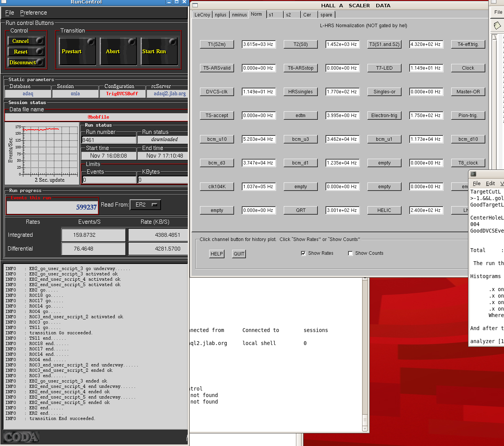Open the Preference menu in RunControl
This screenshot has height=446, width=504.
[x=33, y=13]
